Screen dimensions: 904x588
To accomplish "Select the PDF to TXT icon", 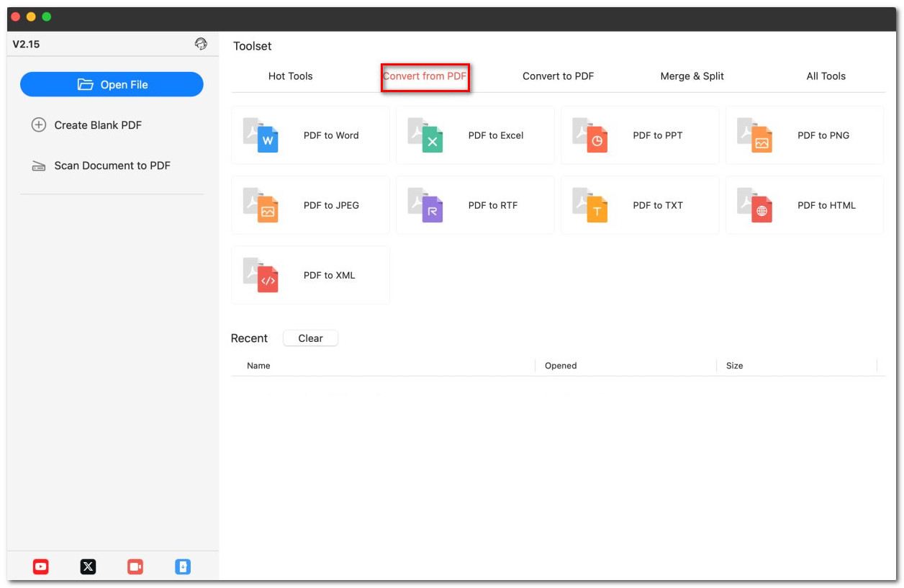I will click(x=590, y=205).
